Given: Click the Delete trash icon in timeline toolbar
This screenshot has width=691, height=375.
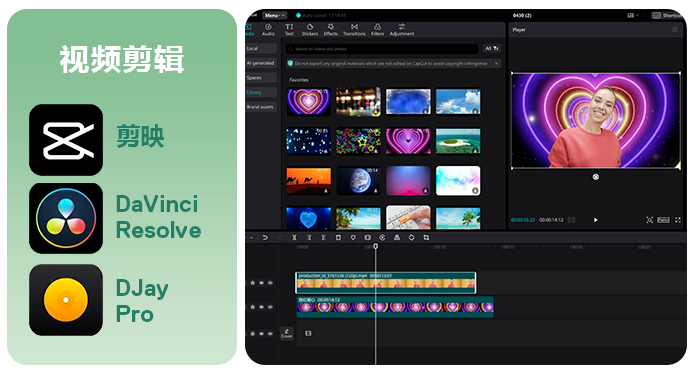Looking at the screenshot, I should click(338, 238).
